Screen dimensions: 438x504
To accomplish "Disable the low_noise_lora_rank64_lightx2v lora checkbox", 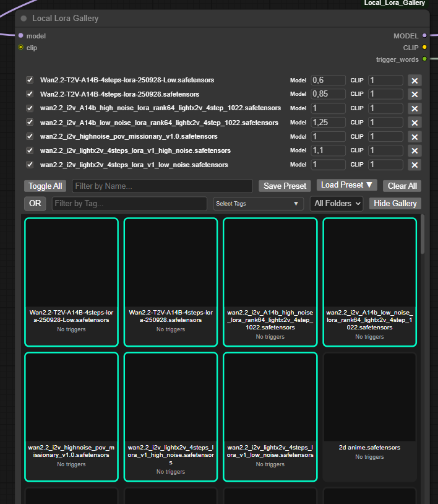I will coord(30,122).
